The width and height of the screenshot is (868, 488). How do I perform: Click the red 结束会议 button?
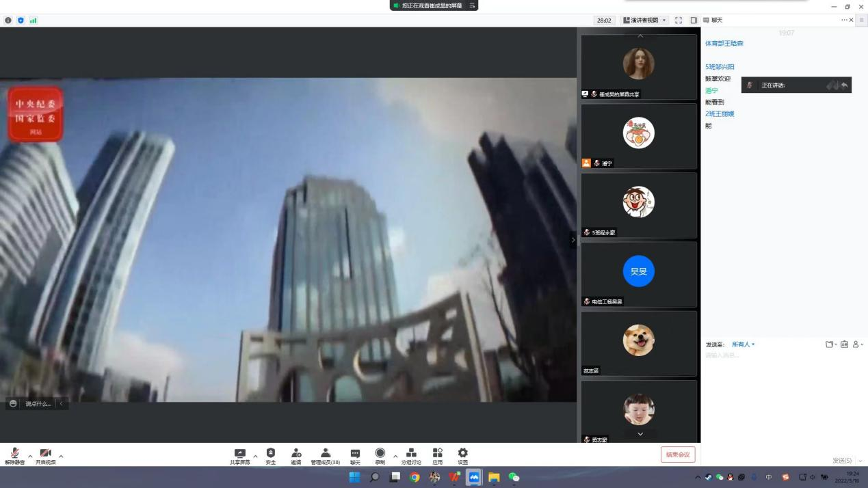click(678, 455)
